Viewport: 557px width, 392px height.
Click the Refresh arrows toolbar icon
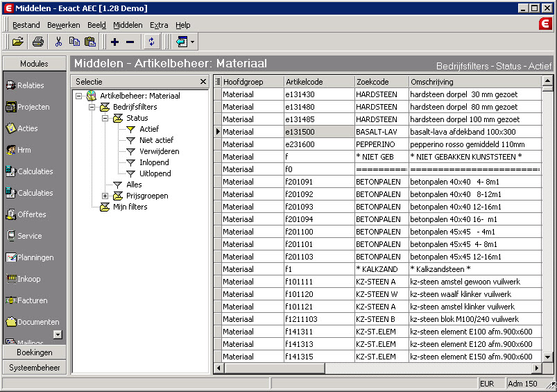[152, 42]
